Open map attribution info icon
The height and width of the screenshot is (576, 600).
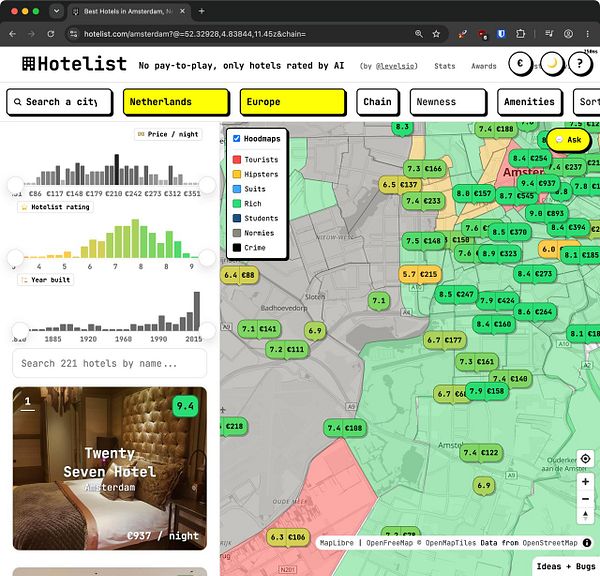(x=587, y=543)
